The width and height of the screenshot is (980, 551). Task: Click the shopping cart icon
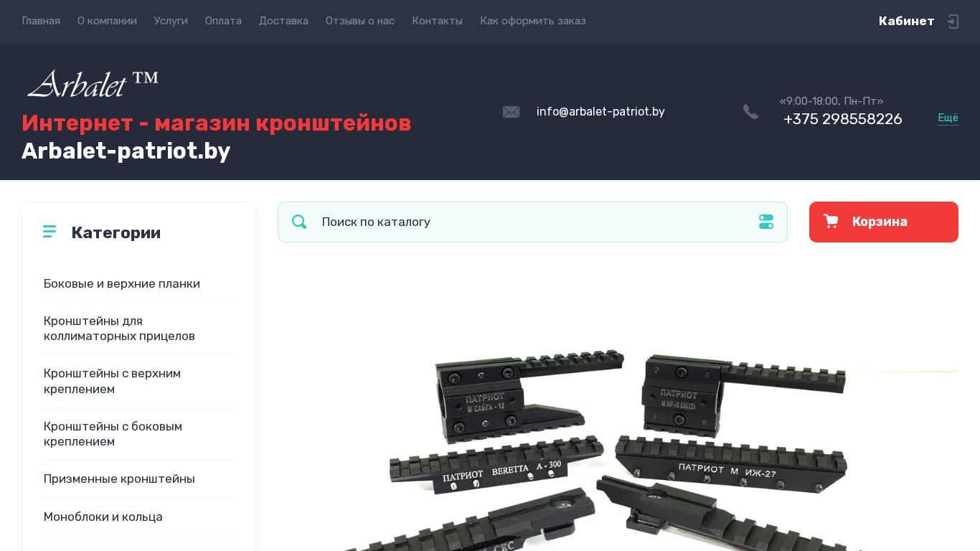(x=831, y=222)
